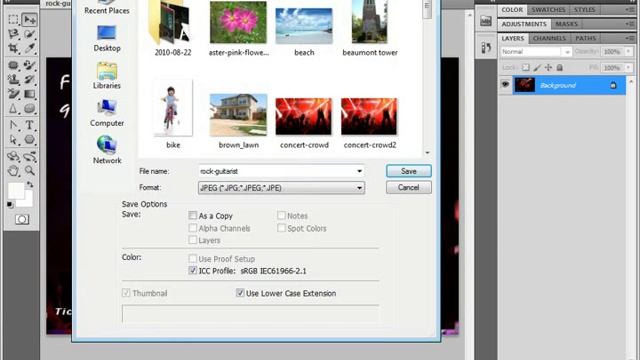This screenshot has width=640, height=360.
Task: Switch to the Adjustments tab
Action: tap(524, 24)
